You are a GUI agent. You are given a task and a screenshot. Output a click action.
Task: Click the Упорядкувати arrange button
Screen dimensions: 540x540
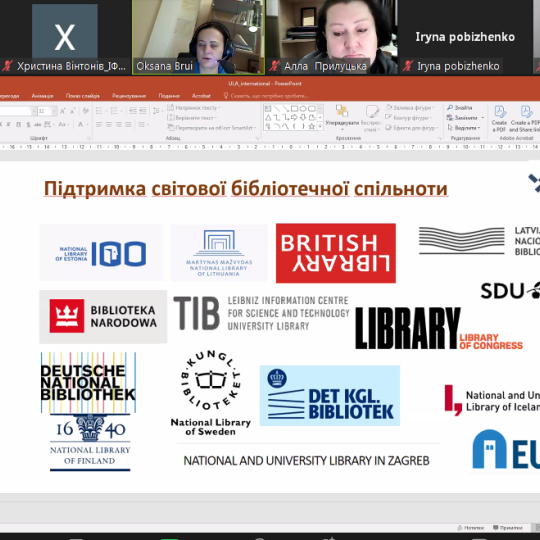click(342, 117)
